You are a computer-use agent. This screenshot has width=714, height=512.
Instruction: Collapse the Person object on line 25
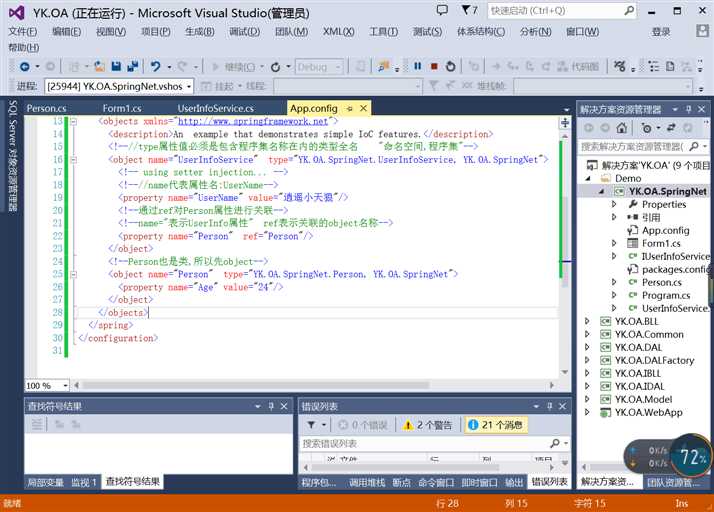pyautogui.click(x=73, y=275)
